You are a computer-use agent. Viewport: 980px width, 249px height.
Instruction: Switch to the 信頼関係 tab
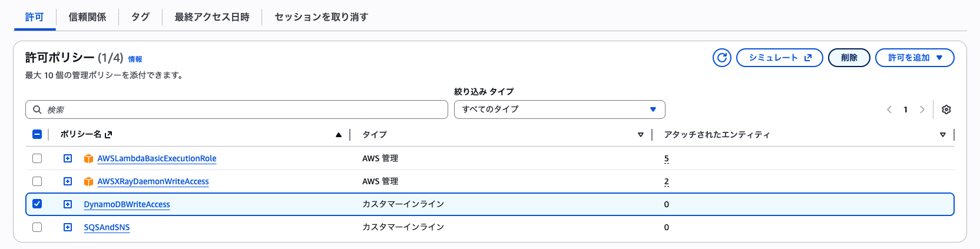point(87,17)
